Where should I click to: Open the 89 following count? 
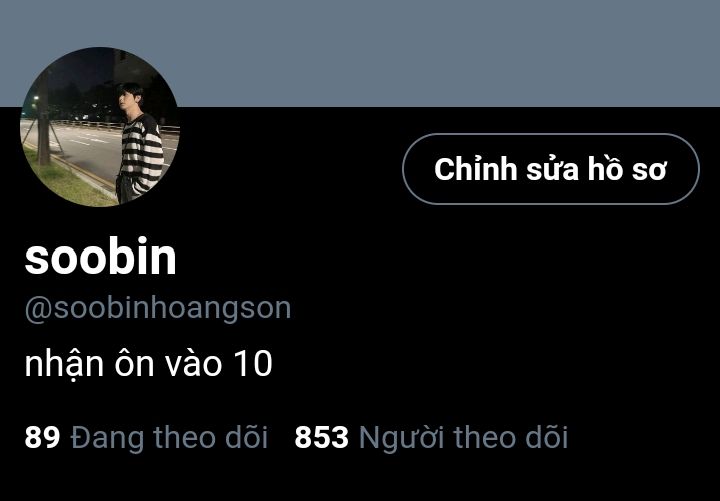point(42,437)
